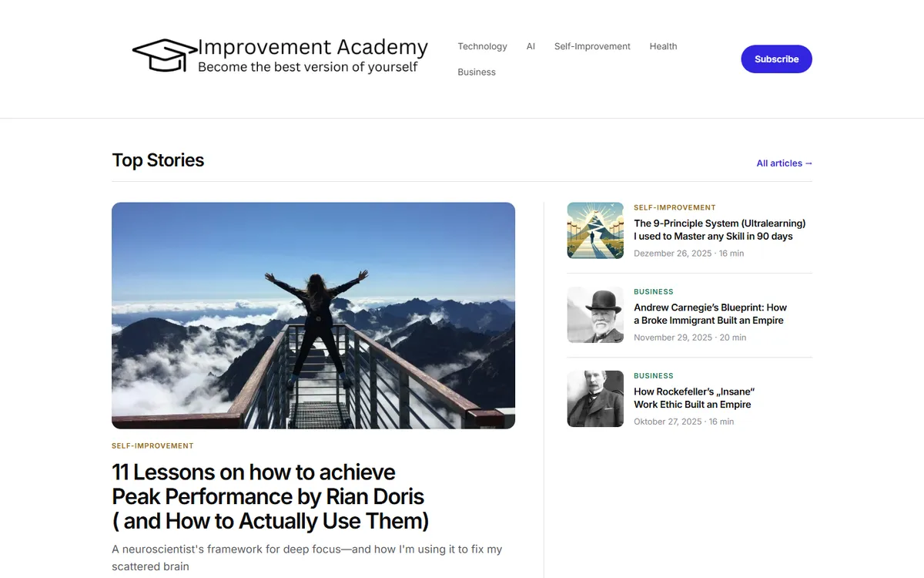The width and height of the screenshot is (924, 578).
Task: Click the Top Stories heading
Action: (x=158, y=160)
